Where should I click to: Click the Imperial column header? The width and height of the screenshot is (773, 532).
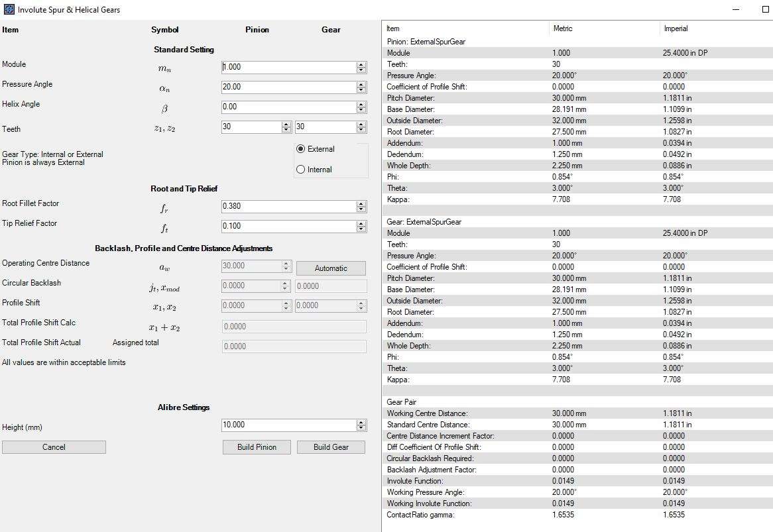click(x=716, y=28)
